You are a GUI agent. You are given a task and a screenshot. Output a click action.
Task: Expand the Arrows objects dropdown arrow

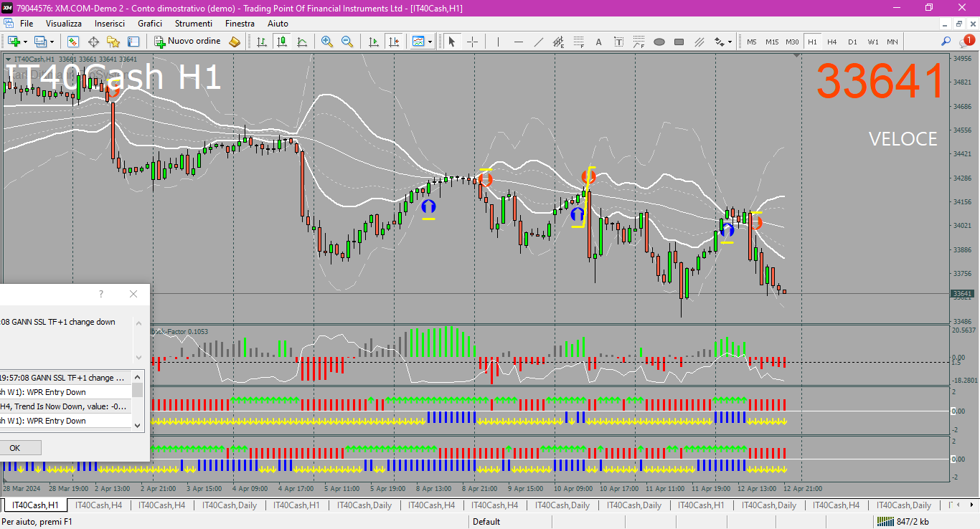pos(730,42)
